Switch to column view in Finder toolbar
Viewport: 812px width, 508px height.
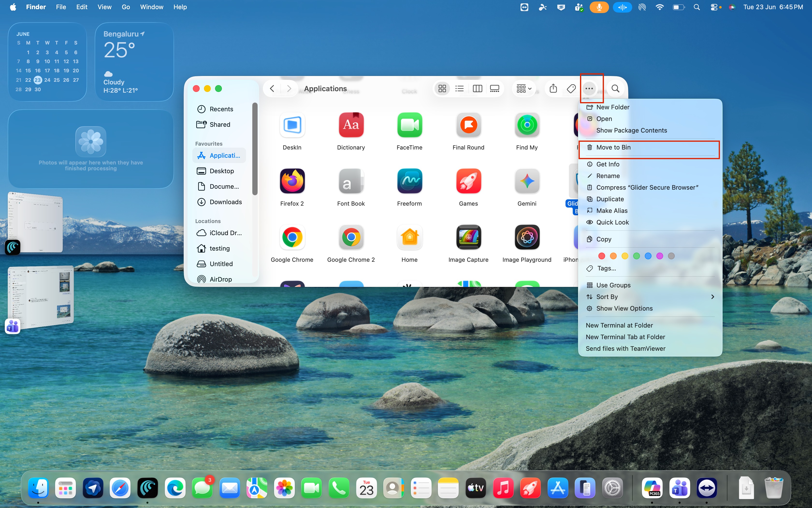(477, 88)
